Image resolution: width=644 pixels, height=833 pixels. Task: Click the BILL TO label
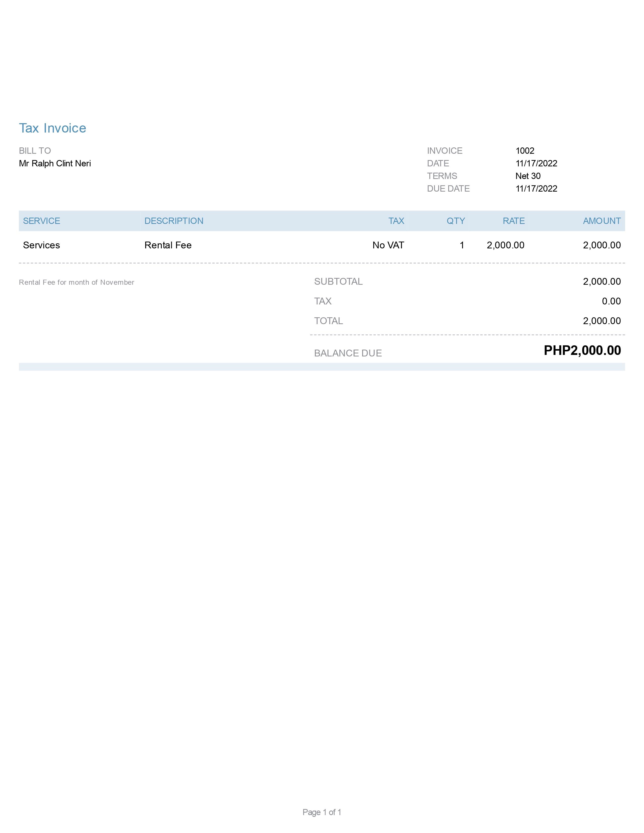35,151
